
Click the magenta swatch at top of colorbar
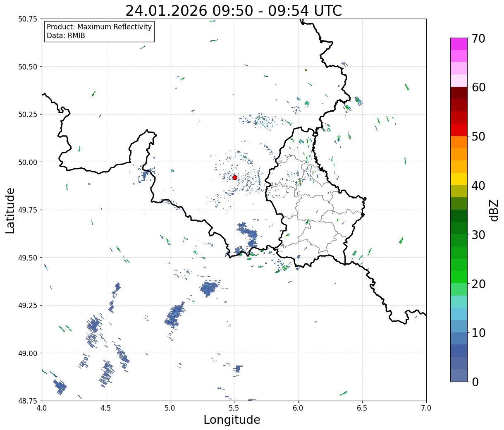click(459, 44)
